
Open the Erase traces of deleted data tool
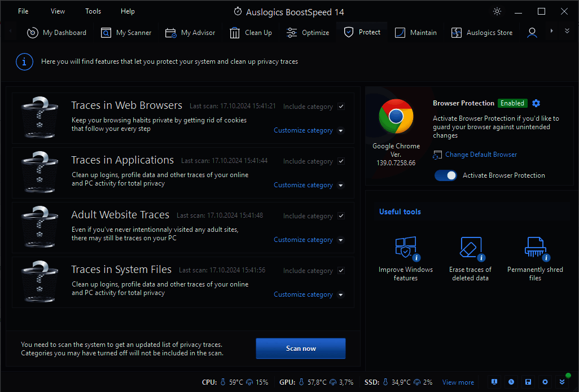[470, 249]
